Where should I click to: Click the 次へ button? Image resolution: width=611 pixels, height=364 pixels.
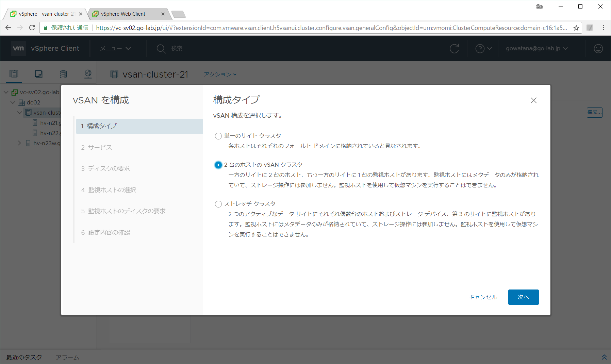pos(523,297)
